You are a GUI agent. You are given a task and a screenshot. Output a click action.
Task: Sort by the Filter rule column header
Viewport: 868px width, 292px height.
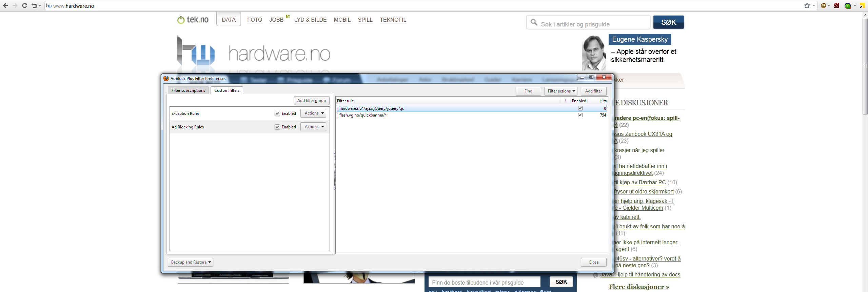pyautogui.click(x=448, y=101)
